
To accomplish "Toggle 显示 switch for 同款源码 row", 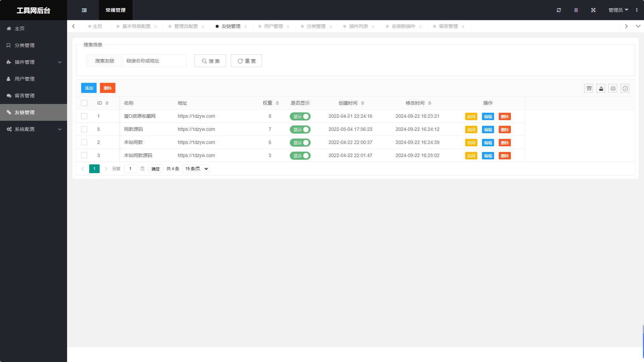I will 300,130.
